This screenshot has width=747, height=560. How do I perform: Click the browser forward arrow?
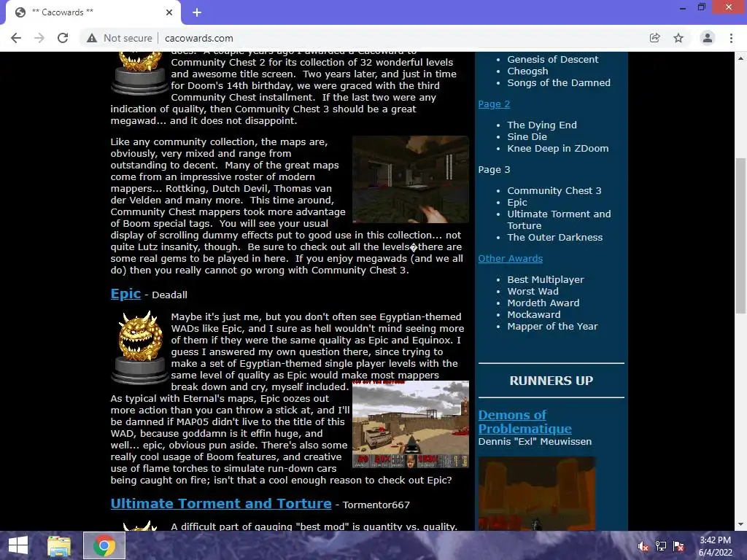coord(39,38)
